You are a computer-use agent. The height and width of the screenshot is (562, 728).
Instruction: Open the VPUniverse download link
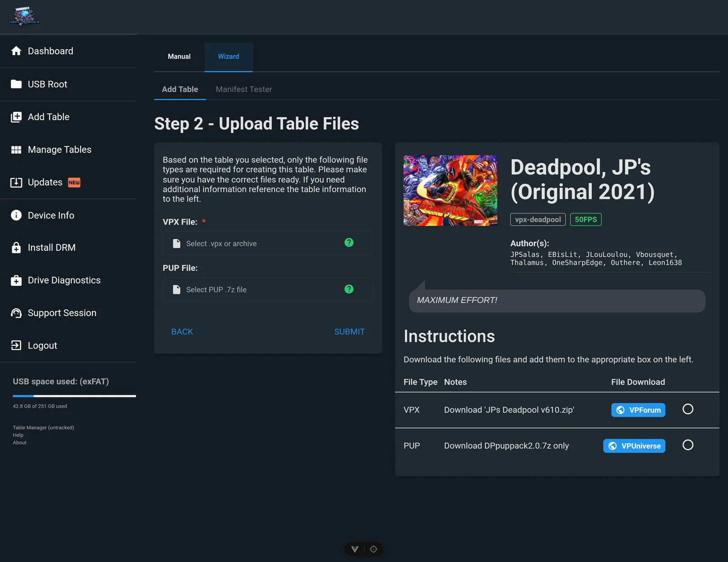point(634,446)
